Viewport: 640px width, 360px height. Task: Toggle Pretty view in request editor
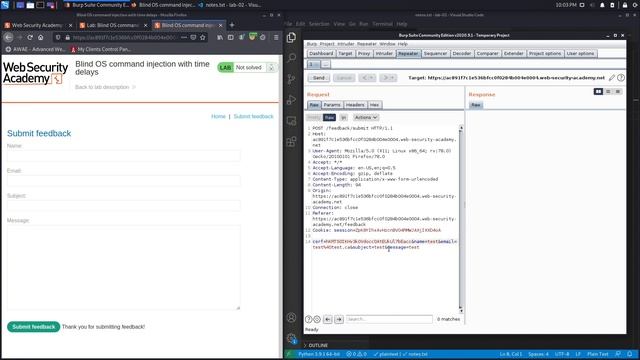pyautogui.click(x=313, y=118)
